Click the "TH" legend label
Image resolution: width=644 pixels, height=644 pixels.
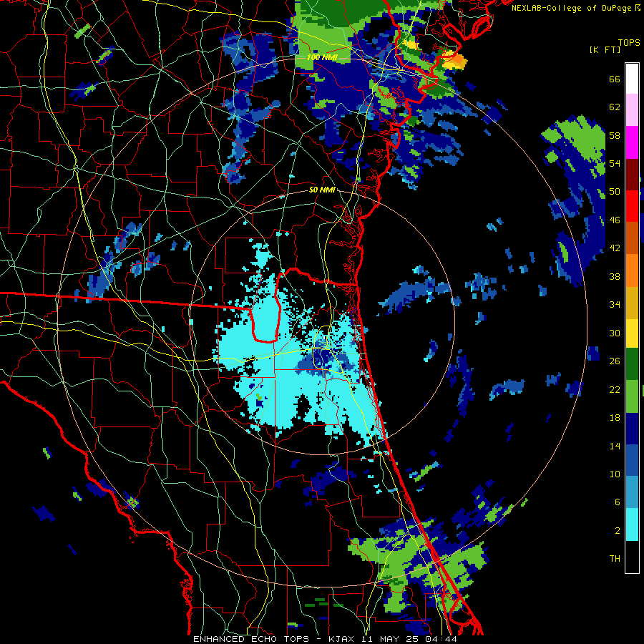615,559
